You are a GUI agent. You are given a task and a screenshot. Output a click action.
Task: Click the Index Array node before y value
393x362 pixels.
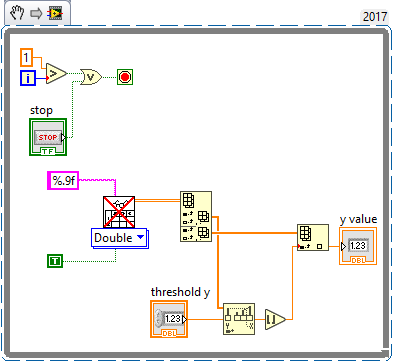coord(313,238)
